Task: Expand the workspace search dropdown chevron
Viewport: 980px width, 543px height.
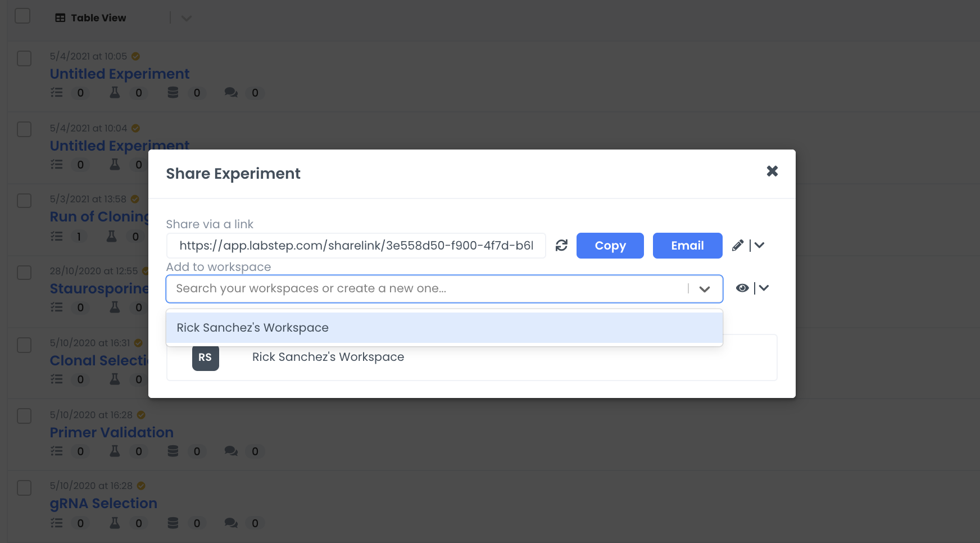Action: 705,289
